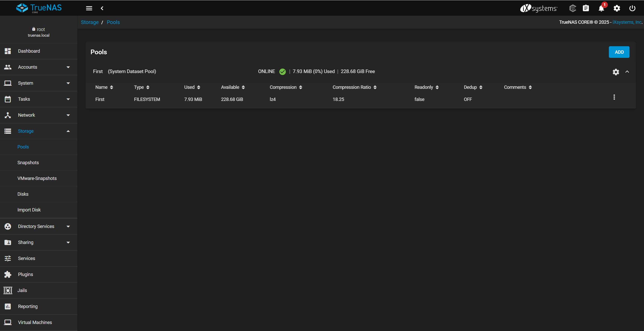644x331 pixels.
Task: Collapse the side menu with the back arrow
Action: point(102,8)
